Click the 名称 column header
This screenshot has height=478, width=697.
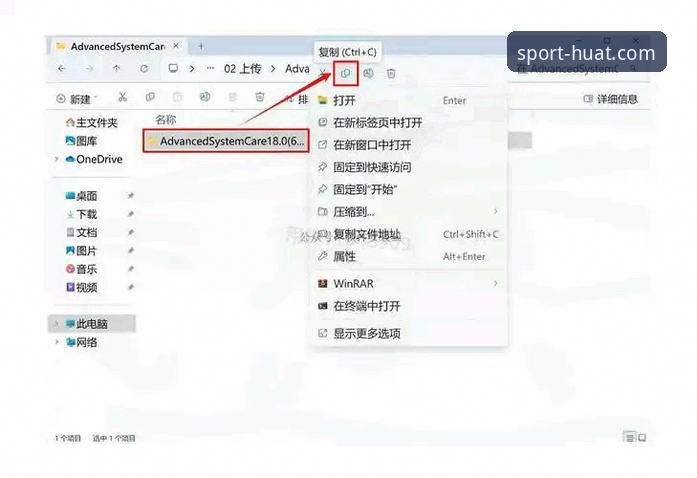tap(166, 120)
